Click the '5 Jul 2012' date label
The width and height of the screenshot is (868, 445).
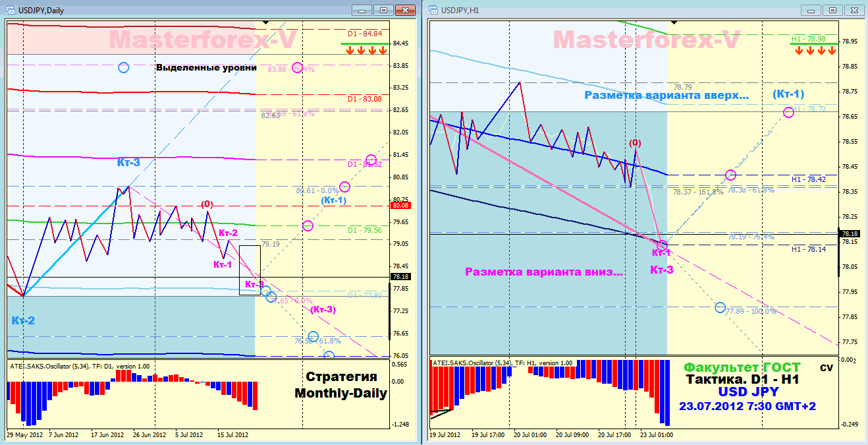point(191,435)
